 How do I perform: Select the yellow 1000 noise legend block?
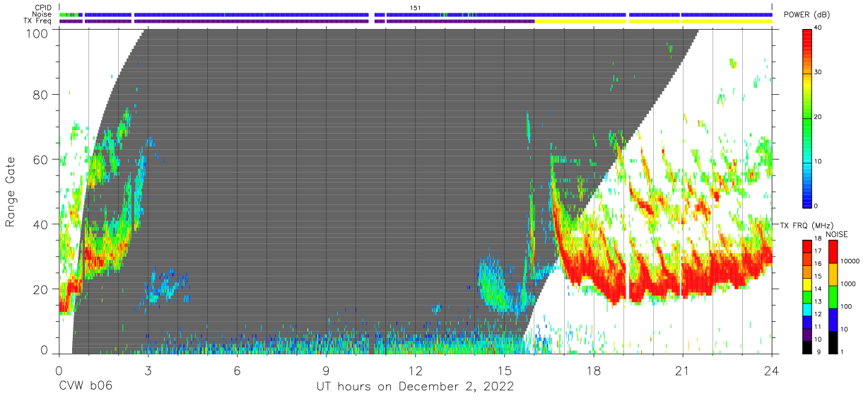tap(833, 274)
